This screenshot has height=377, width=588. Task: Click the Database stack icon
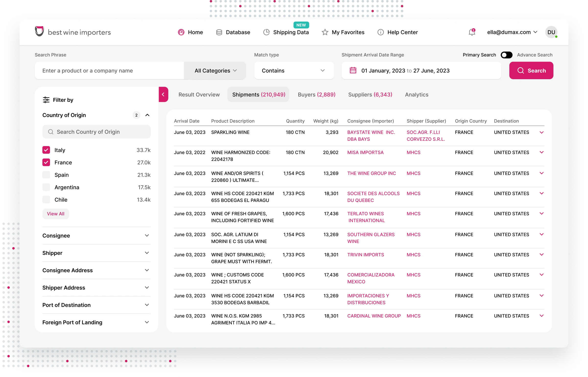pyautogui.click(x=219, y=32)
